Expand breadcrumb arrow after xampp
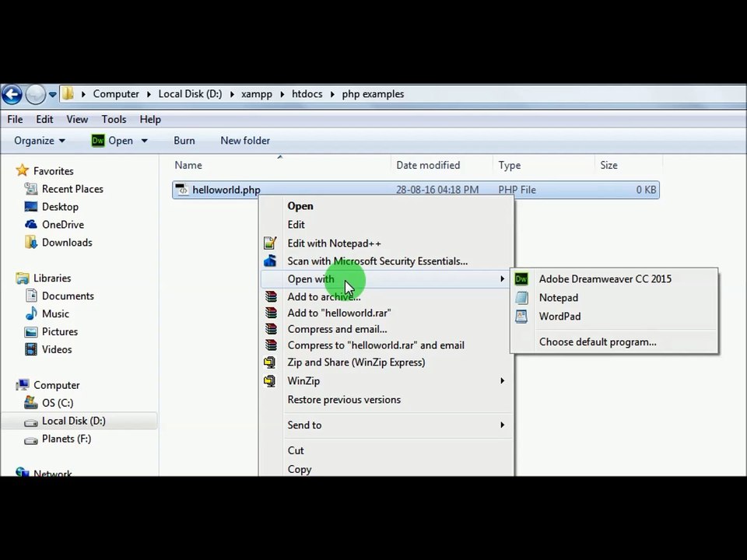747x560 pixels. click(x=282, y=94)
